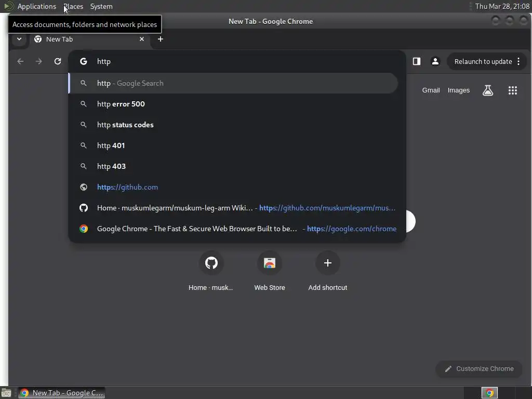Image resolution: width=532 pixels, height=399 pixels.
Task: Open a new tab with plus button
Action: [161, 39]
